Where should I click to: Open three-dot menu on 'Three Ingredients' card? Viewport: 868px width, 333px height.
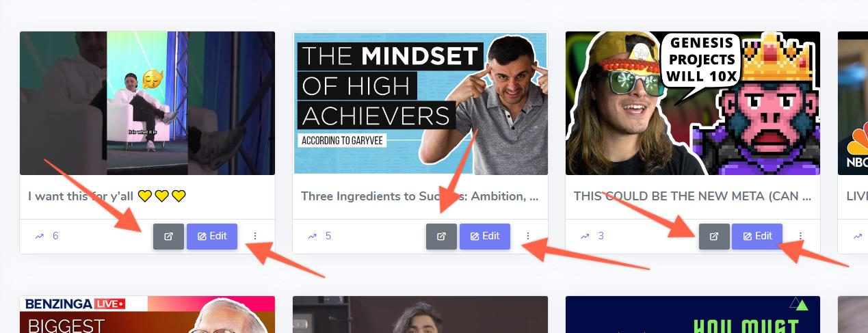[527, 236]
